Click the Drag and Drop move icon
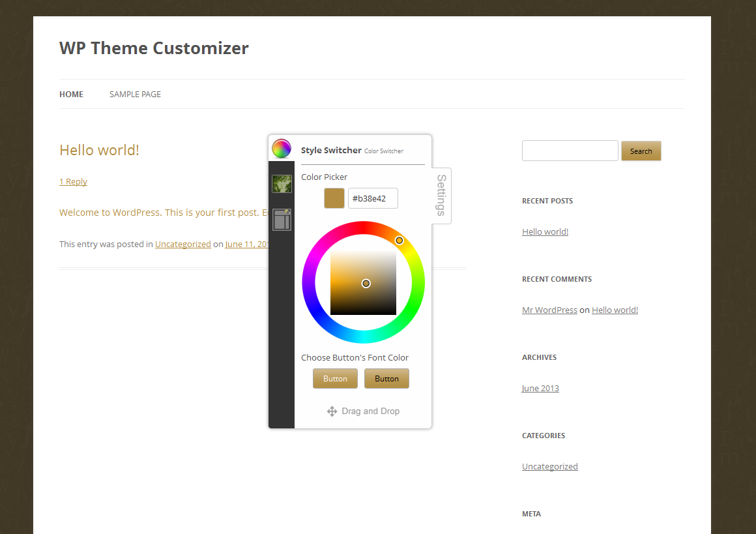 332,411
